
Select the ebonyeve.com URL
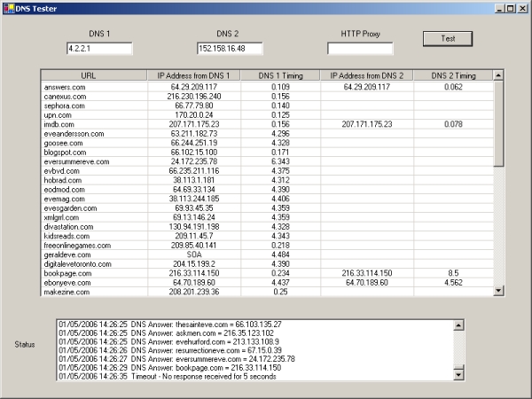coord(67,283)
